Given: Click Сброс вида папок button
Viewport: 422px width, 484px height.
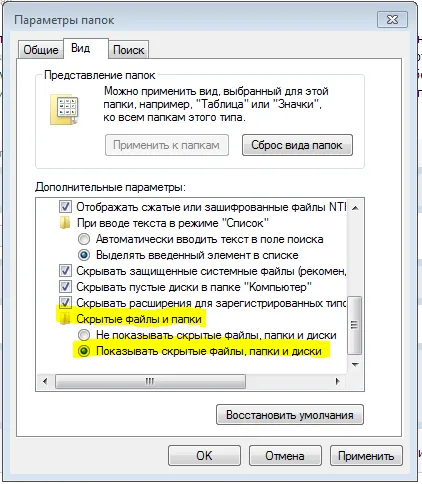Looking at the screenshot, I should pos(297,145).
